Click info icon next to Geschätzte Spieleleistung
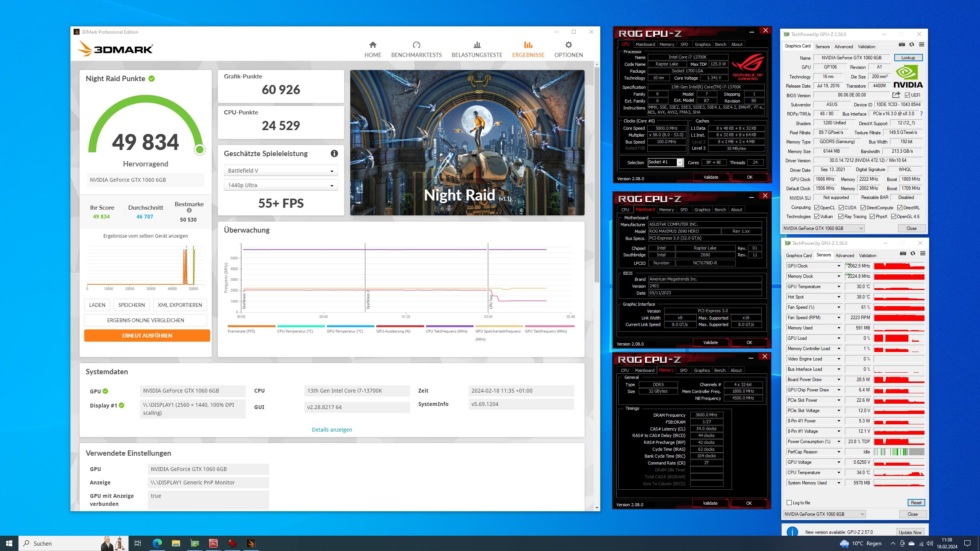 coord(334,153)
